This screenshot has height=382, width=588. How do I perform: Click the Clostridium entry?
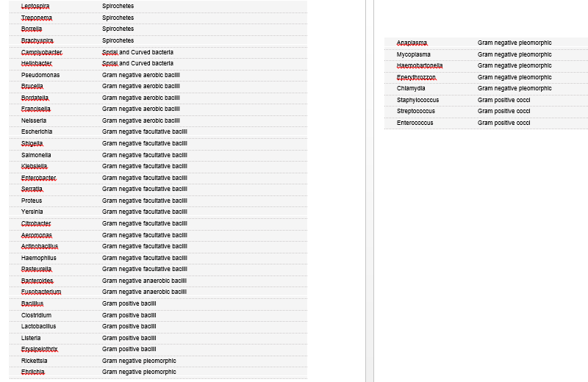coord(37,315)
